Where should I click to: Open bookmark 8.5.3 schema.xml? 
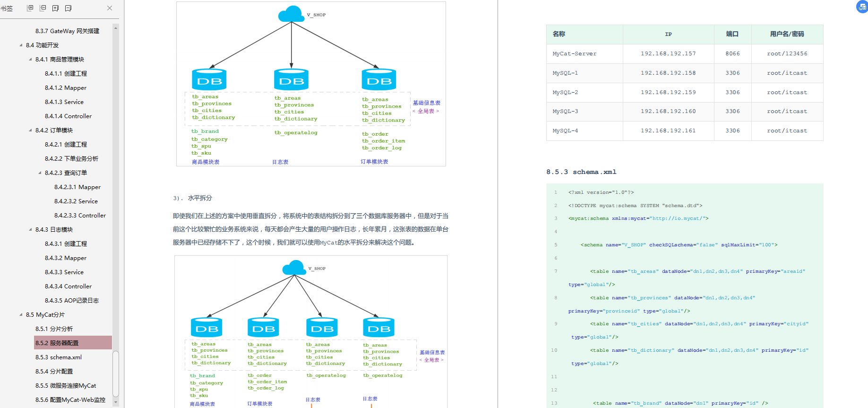pos(59,357)
